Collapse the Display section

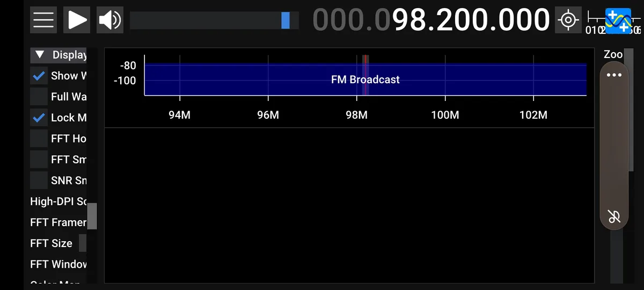click(58, 55)
